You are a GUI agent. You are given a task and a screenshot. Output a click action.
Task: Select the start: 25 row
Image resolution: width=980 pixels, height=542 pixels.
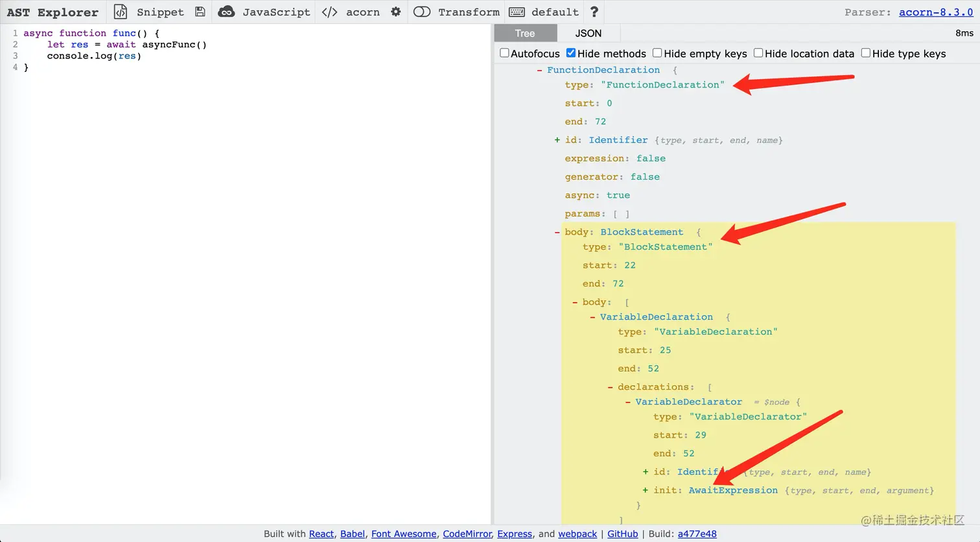point(645,350)
